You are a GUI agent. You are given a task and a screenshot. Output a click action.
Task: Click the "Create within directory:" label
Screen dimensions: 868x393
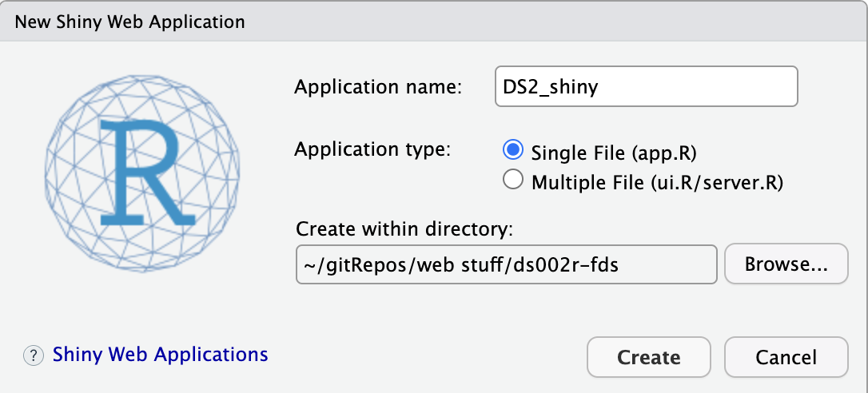click(404, 228)
